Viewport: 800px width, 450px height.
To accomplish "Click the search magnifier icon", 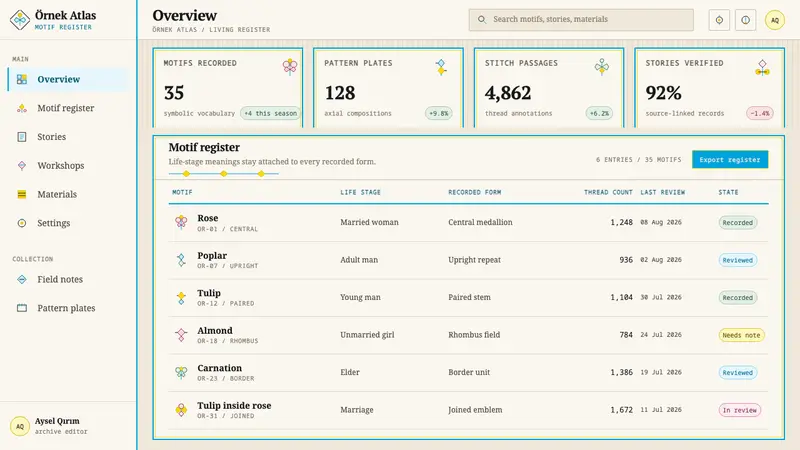I will tap(482, 19).
